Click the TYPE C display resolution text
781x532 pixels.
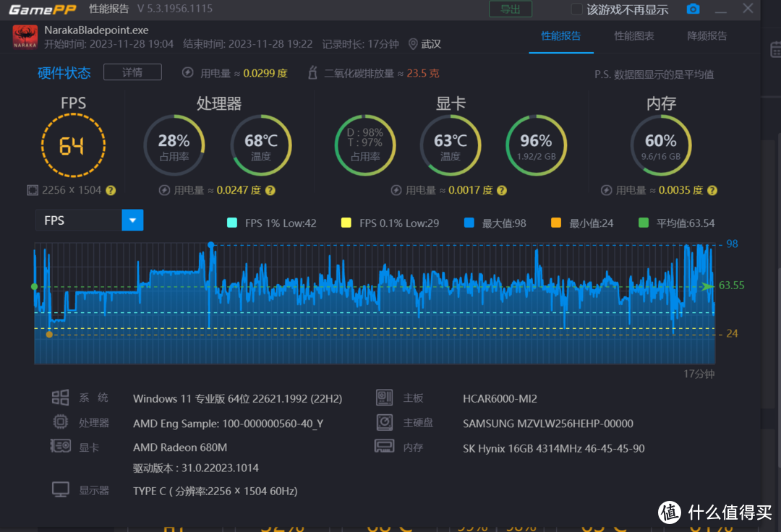pos(215,492)
